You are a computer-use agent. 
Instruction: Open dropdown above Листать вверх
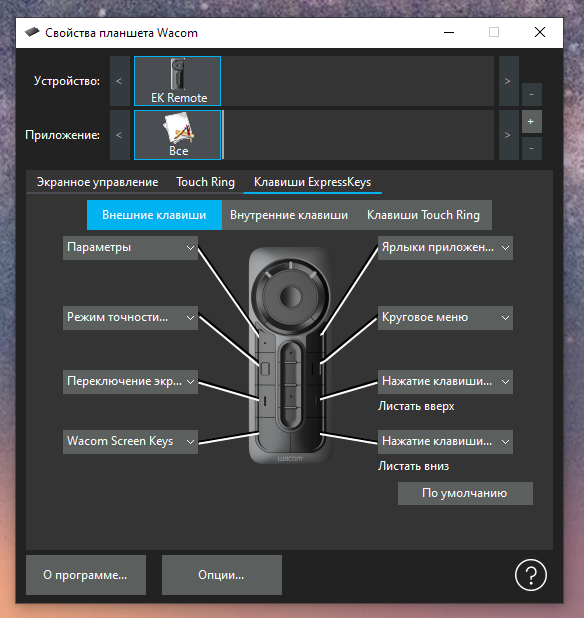point(445,382)
